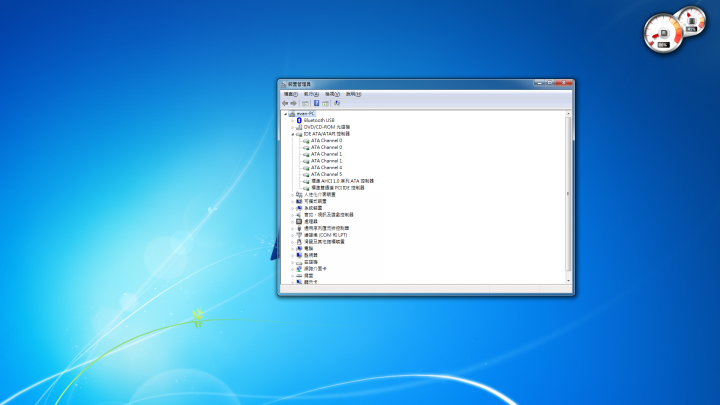The height and width of the screenshot is (405, 720).
Task: Click the USB plug icon of 通用序列匯流排控制器
Action: 299,228
